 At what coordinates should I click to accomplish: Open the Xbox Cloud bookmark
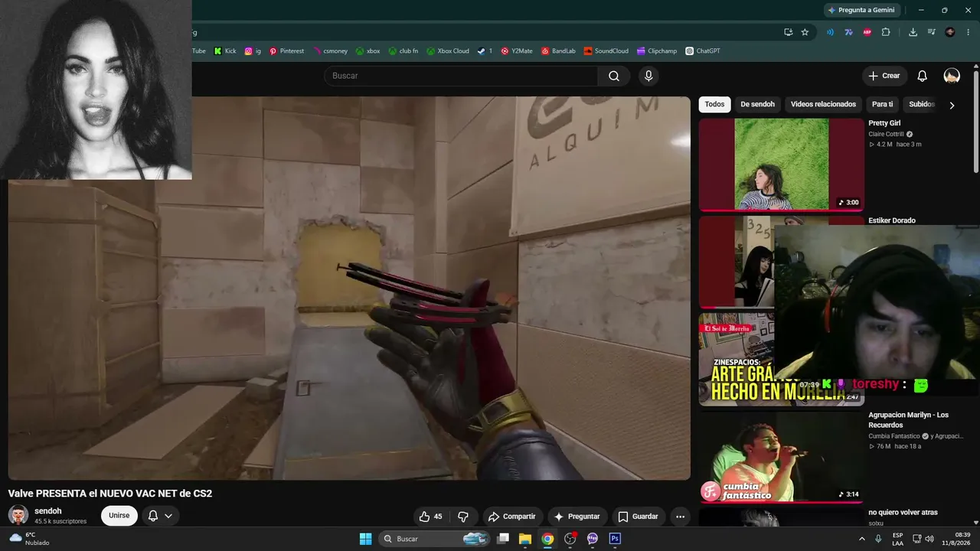tap(448, 51)
